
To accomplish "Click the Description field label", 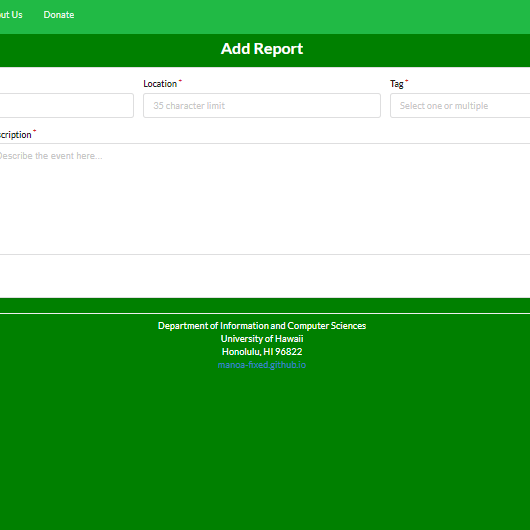I will [x=16, y=135].
